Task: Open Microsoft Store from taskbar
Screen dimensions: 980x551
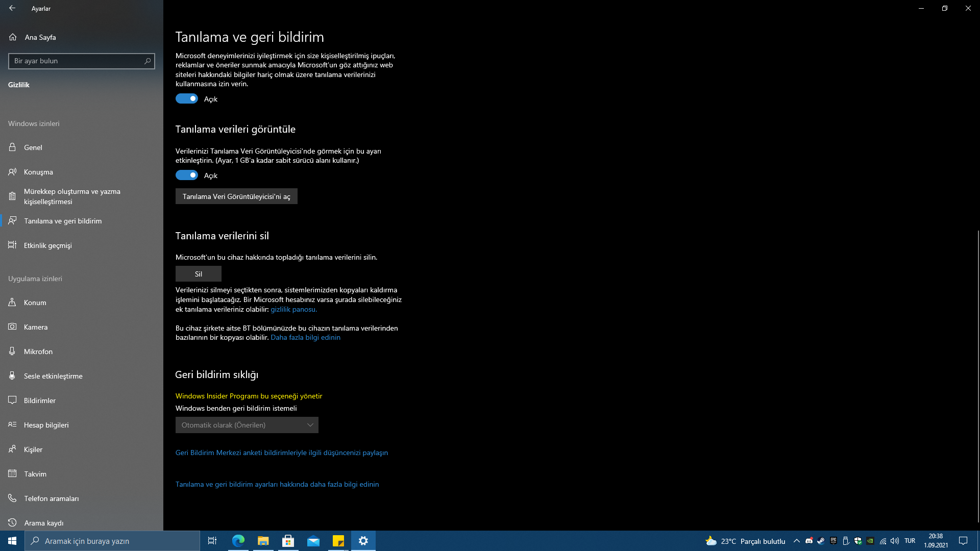Action: [x=288, y=541]
